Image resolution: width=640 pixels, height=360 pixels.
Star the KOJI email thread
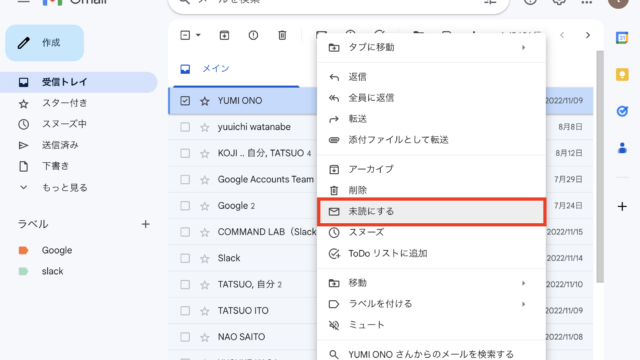click(204, 153)
